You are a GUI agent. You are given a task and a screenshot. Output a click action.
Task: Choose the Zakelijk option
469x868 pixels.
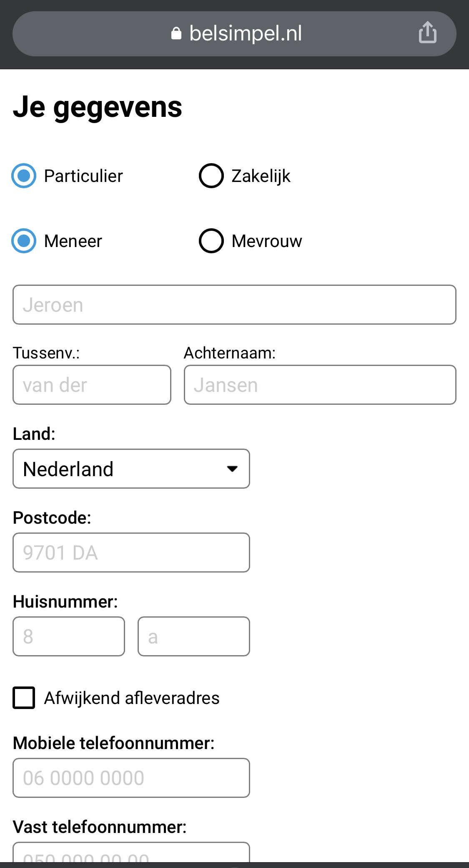click(211, 176)
